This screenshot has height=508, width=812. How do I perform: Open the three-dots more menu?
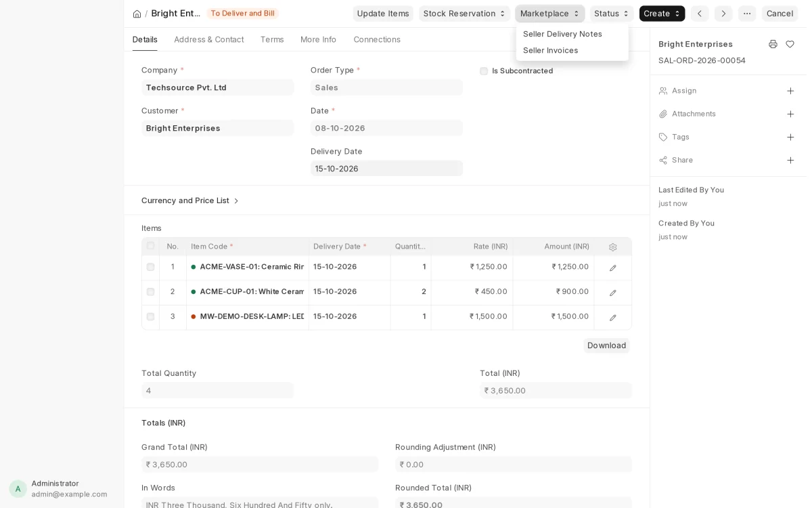tap(747, 14)
